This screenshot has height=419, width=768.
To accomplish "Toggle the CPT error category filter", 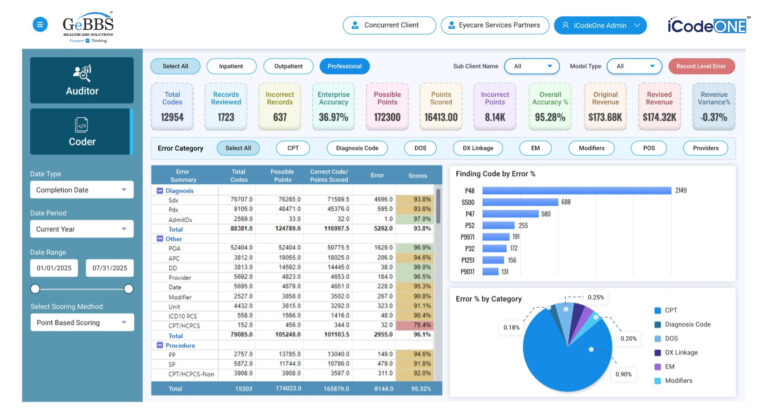I will pos(293,148).
